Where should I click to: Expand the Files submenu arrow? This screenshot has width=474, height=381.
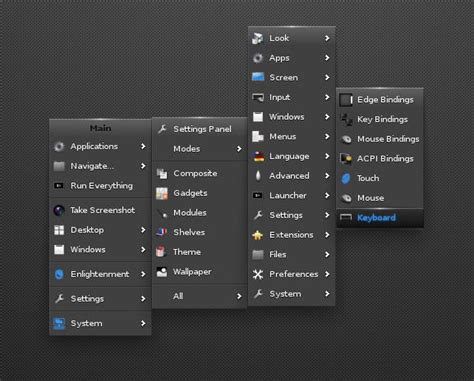click(327, 254)
